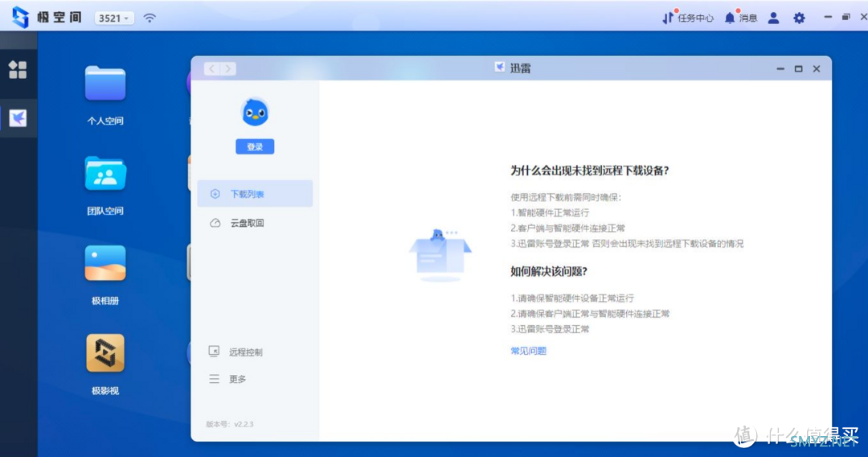Click the empty box illustration
This screenshot has width=868, height=457.
click(x=440, y=255)
